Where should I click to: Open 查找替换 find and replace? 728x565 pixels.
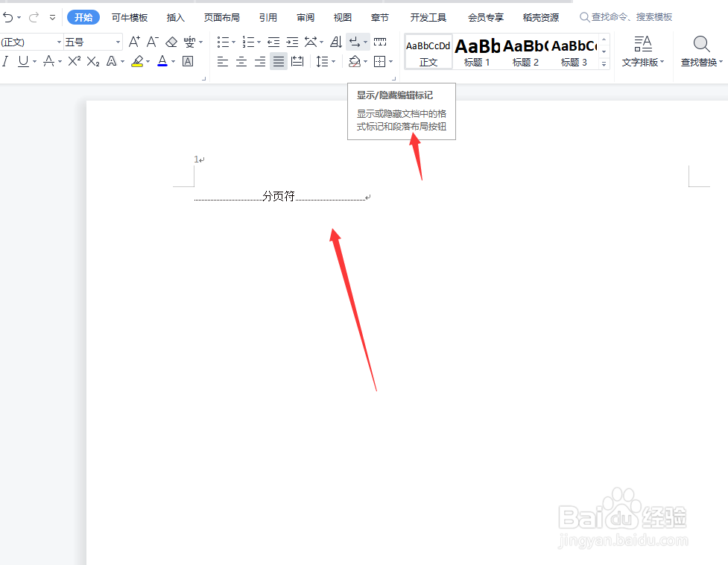pyautogui.click(x=701, y=51)
